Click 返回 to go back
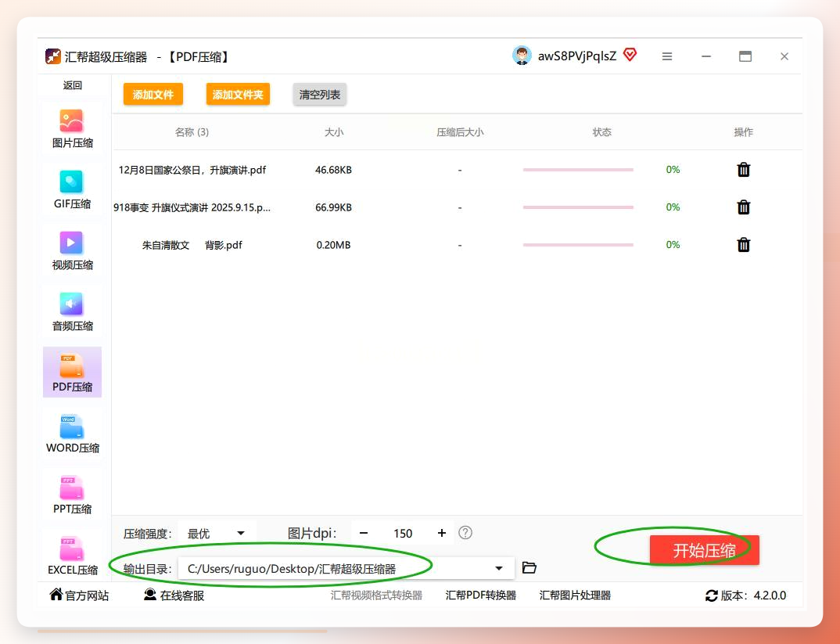 (x=72, y=85)
